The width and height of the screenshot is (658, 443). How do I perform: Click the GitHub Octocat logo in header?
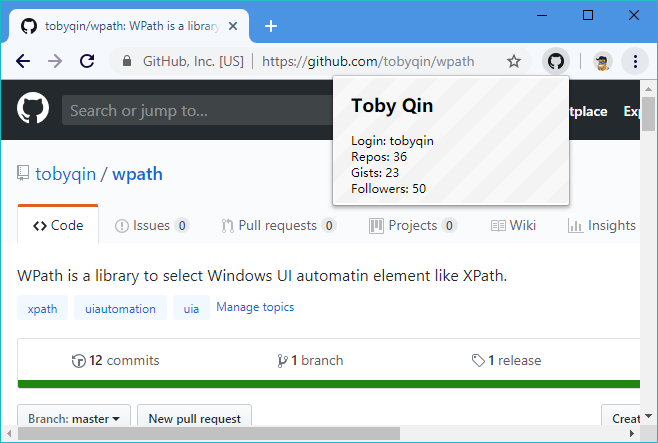pos(33,110)
